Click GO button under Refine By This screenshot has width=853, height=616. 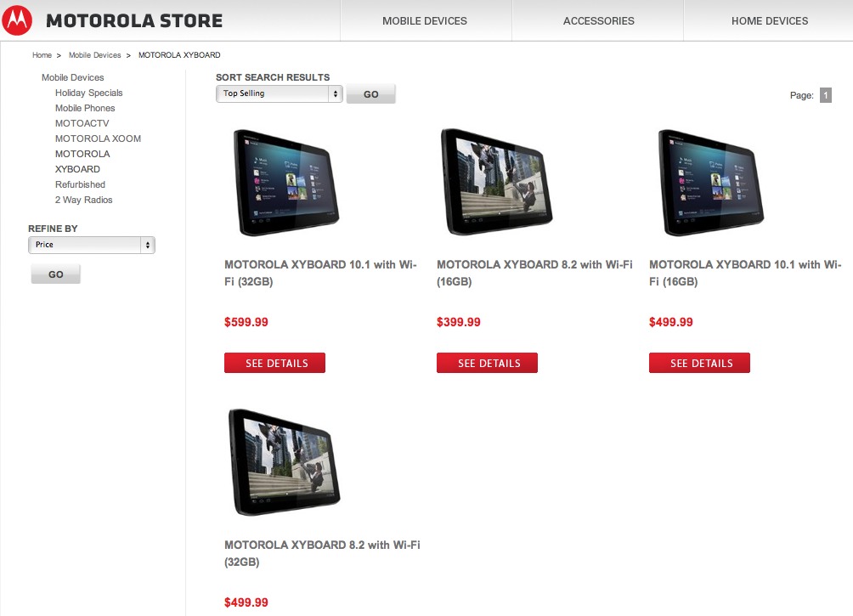(x=55, y=274)
